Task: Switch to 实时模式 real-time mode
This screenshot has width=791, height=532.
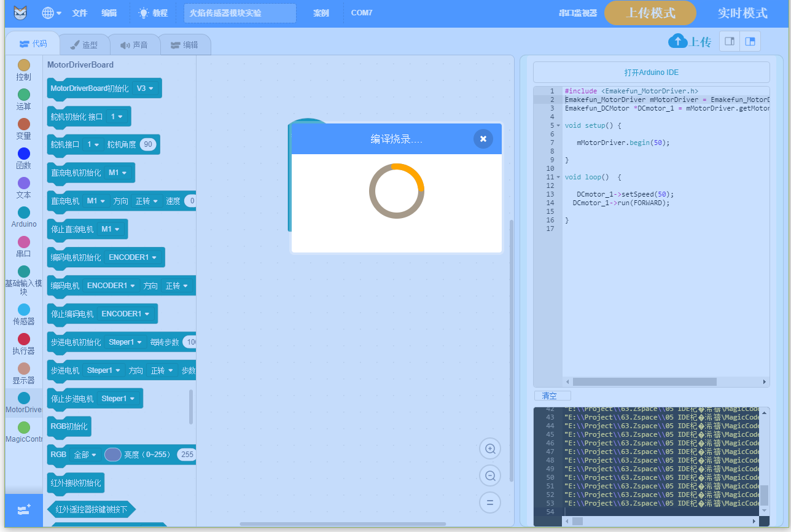Action: coord(742,13)
